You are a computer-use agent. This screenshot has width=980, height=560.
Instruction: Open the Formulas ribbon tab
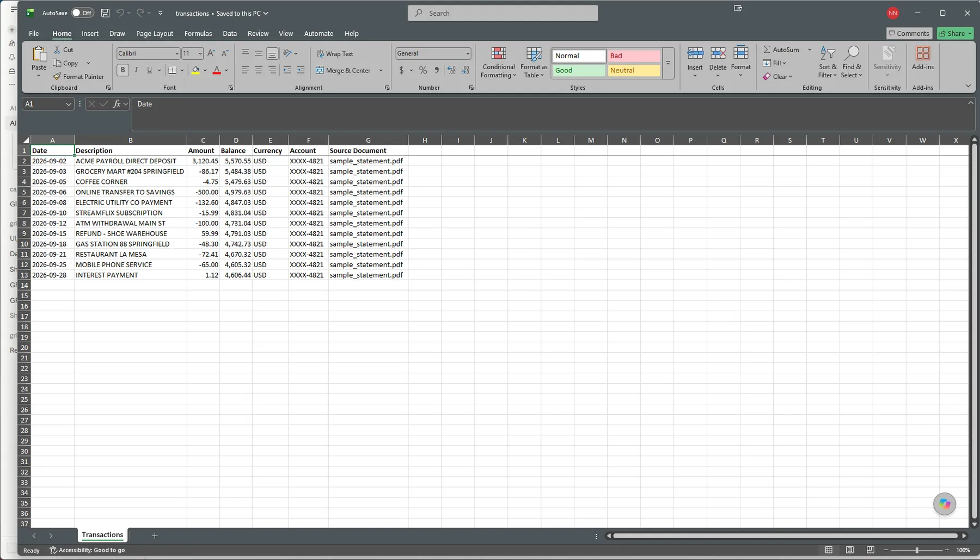point(198,34)
